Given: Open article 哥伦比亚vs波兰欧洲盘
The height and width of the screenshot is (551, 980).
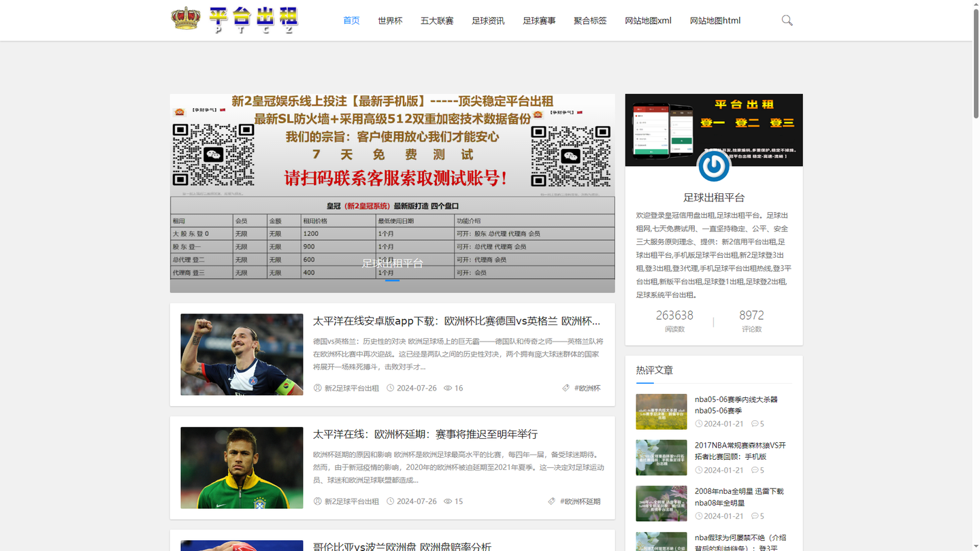Looking at the screenshot, I should [x=402, y=546].
